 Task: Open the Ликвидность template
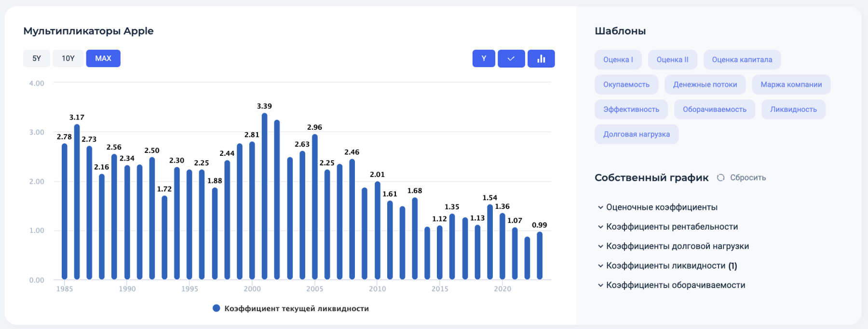(x=793, y=110)
